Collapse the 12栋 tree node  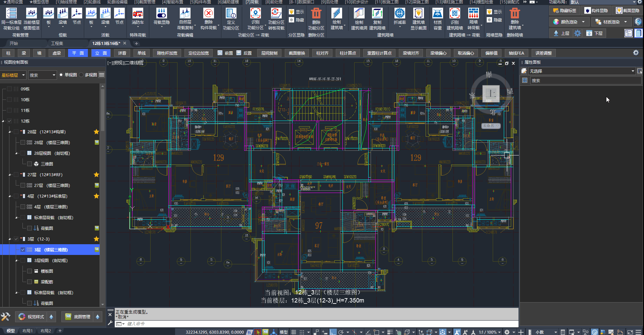point(3,121)
